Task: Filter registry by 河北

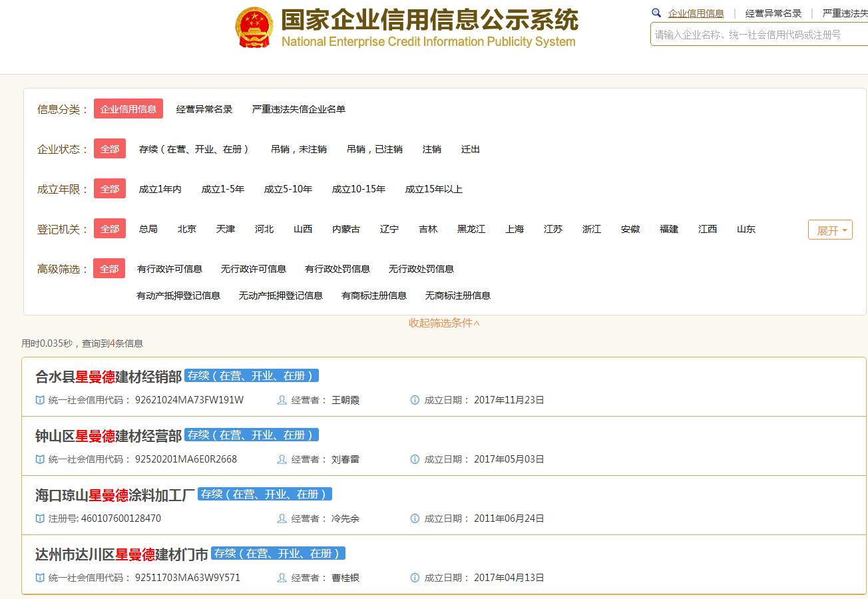Action: [264, 229]
